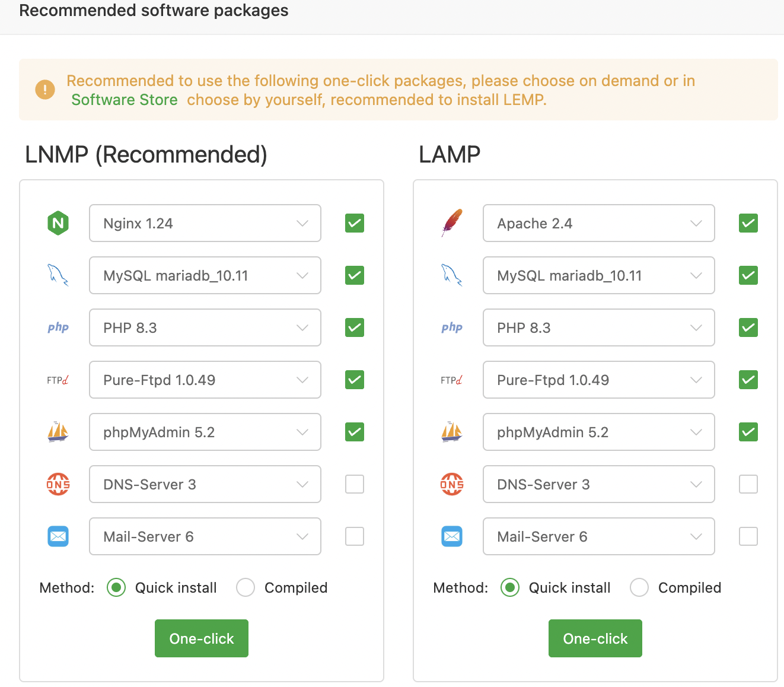Open the Apache 2.4 version dropdown
This screenshot has width=784, height=687.
click(x=599, y=223)
